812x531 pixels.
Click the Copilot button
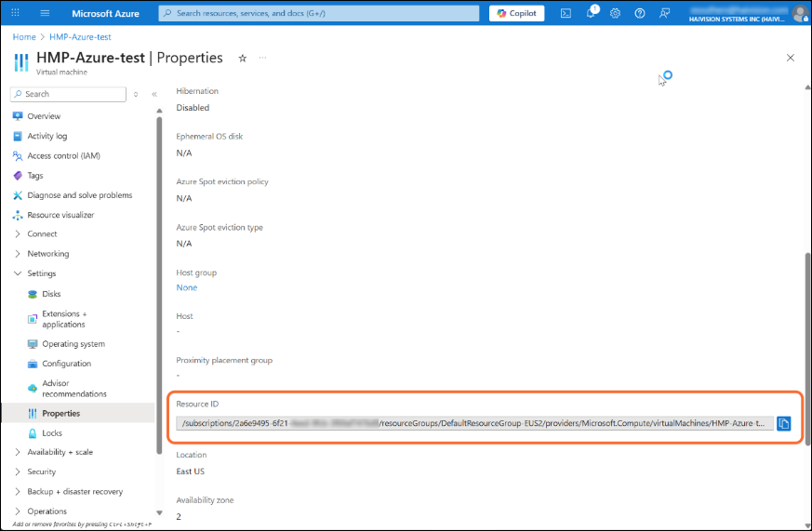[516, 13]
